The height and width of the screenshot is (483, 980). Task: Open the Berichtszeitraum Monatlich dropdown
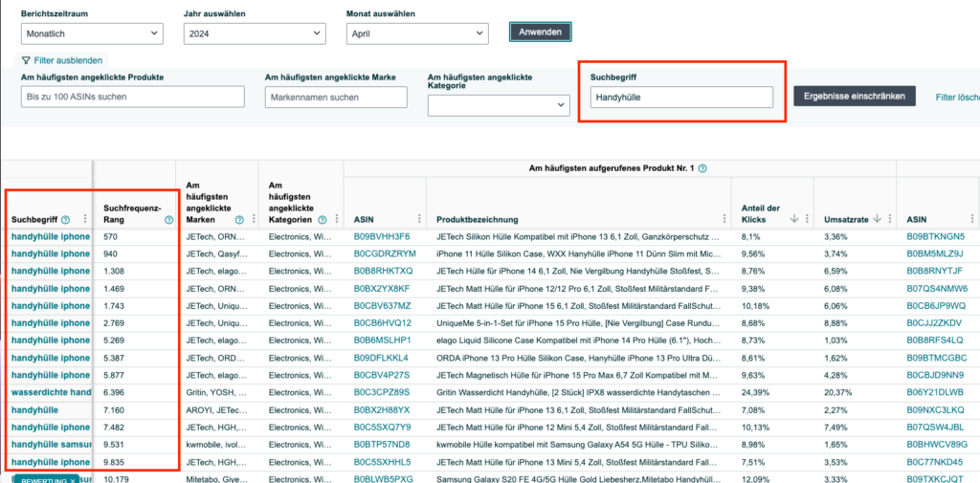click(x=92, y=33)
